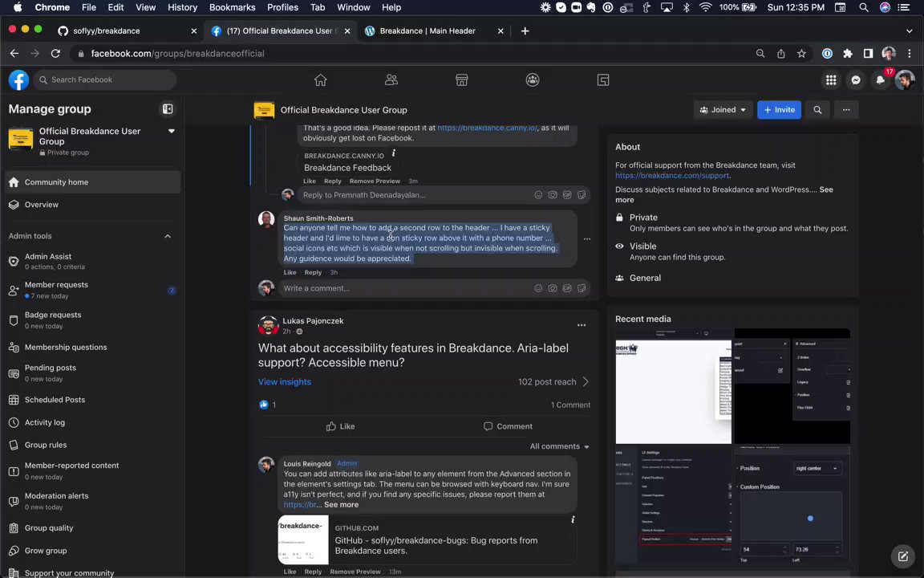Insert emoji in Write a comment box
The height and width of the screenshot is (578, 924).
tap(538, 288)
